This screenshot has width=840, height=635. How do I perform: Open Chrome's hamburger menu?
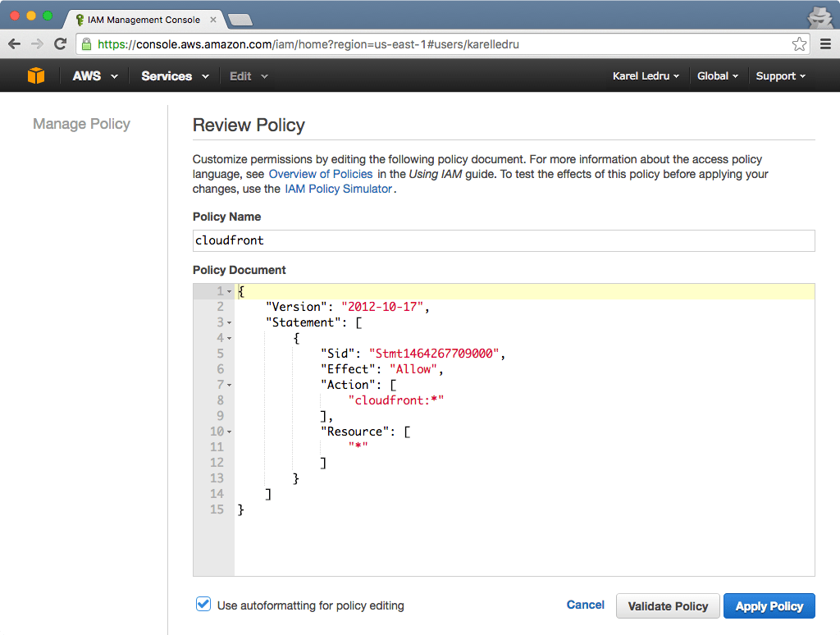[824, 44]
